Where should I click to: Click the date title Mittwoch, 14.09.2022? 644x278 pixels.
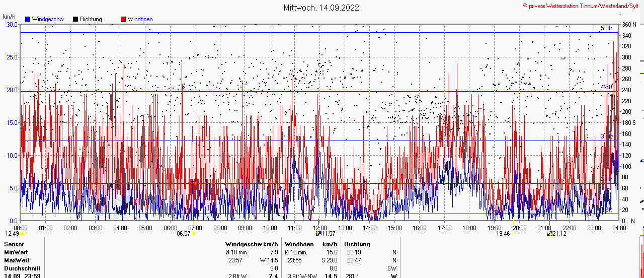coord(321,8)
